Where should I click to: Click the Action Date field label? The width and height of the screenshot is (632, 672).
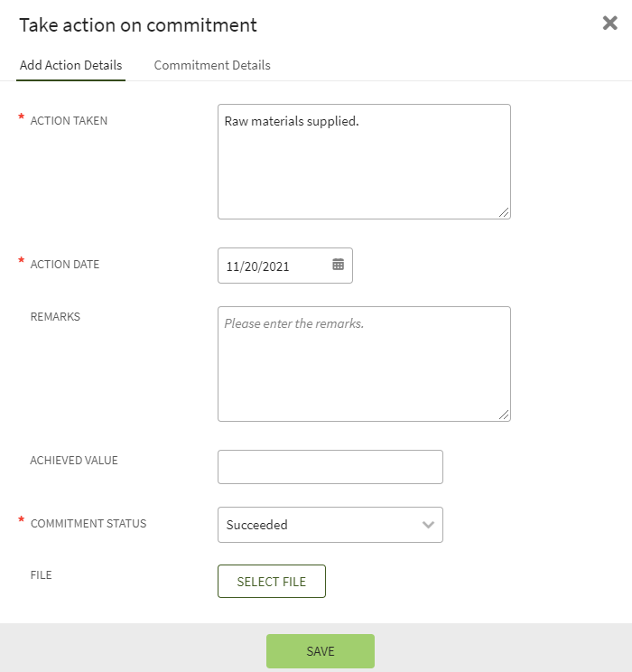coord(65,265)
